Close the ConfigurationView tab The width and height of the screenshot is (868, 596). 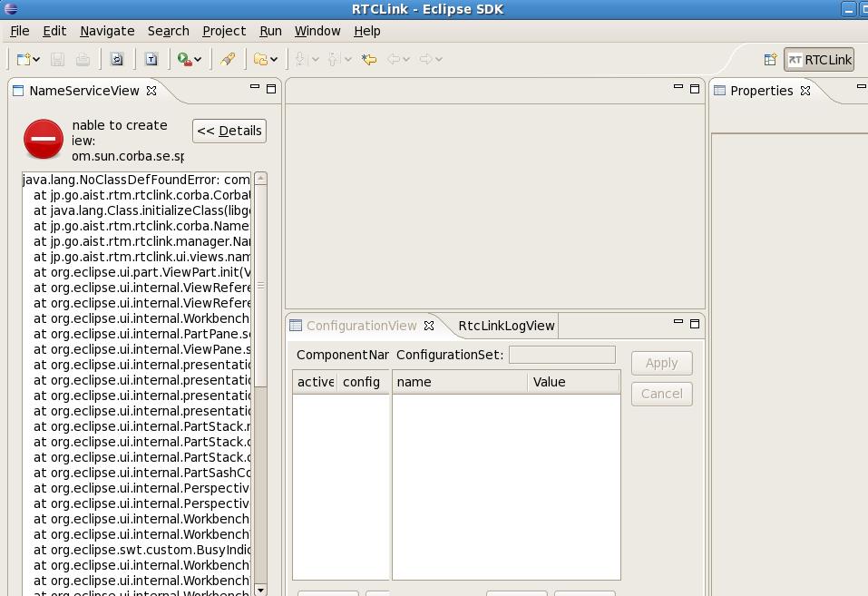pyautogui.click(x=429, y=326)
